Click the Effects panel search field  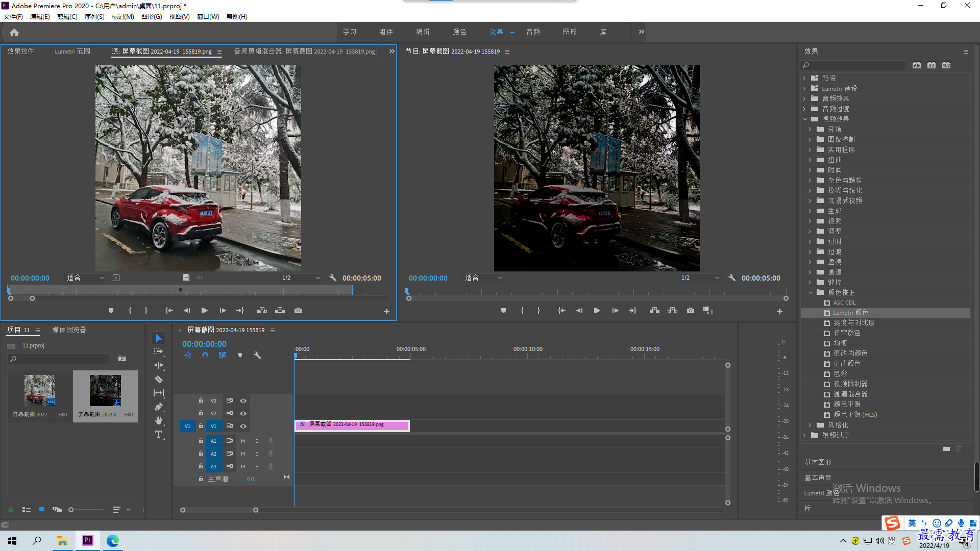tap(853, 65)
